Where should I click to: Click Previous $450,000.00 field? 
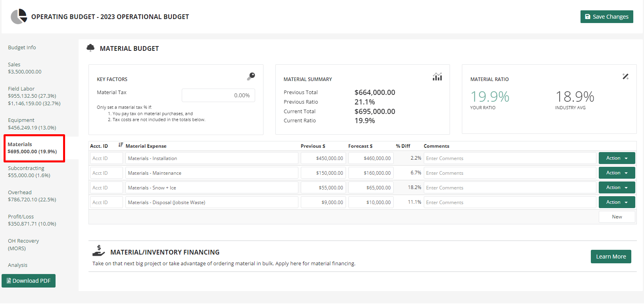coord(323,158)
